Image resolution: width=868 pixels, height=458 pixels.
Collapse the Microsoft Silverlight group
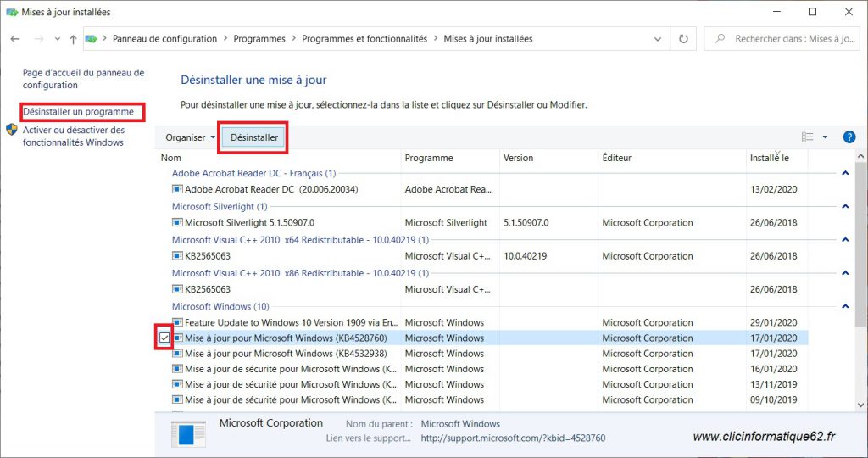pyautogui.click(x=845, y=207)
